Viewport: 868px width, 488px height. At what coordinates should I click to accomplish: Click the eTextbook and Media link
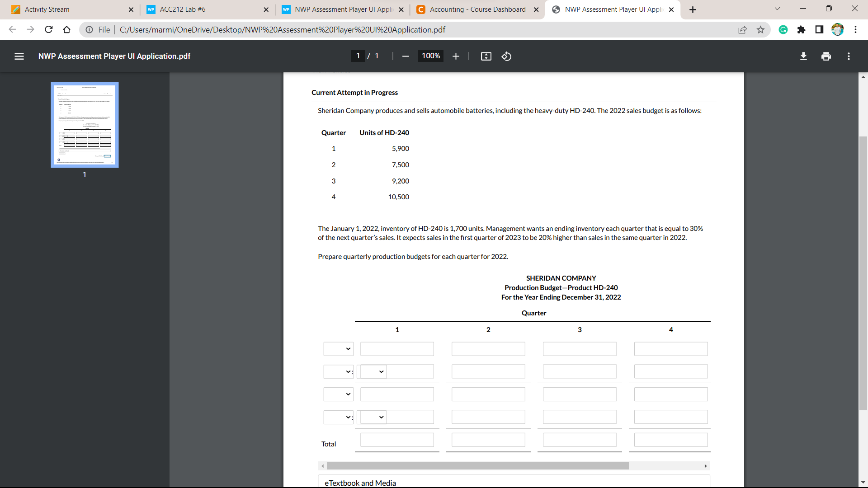pos(360,483)
